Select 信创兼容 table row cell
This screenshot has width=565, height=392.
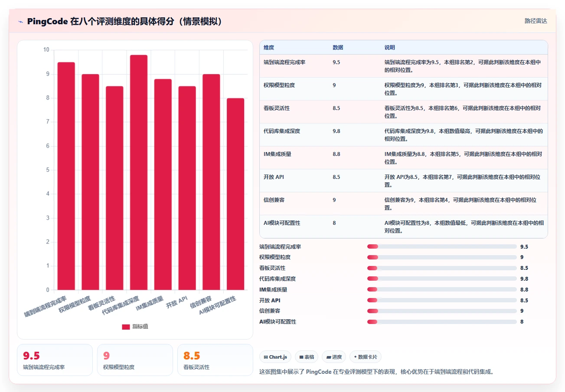(x=274, y=200)
